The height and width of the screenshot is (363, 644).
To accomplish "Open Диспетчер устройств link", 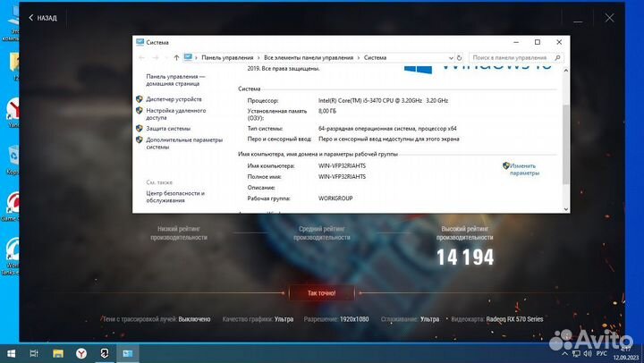I will 174,99.
